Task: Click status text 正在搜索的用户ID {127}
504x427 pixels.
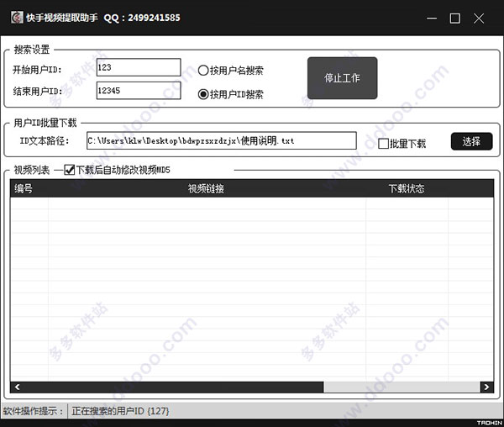Action: (120, 411)
